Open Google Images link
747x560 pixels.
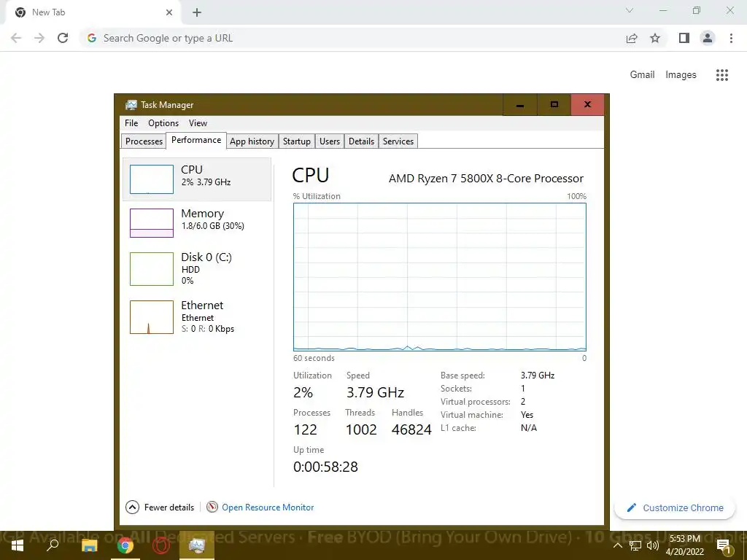[x=681, y=75]
